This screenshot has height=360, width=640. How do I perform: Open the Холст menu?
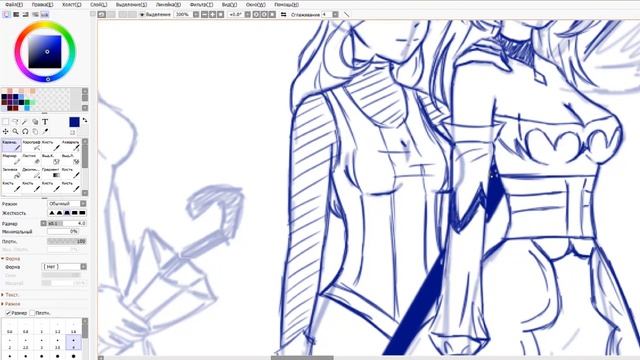click(71, 4)
